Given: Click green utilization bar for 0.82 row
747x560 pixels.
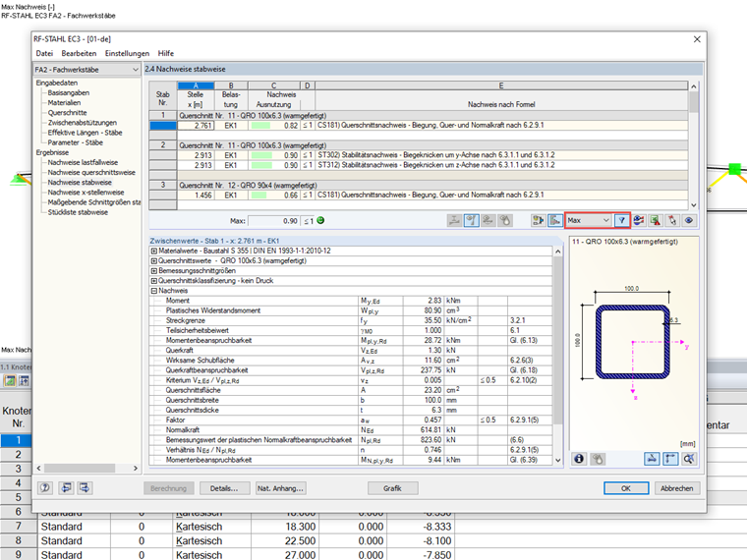Looking at the screenshot, I should point(261,126).
